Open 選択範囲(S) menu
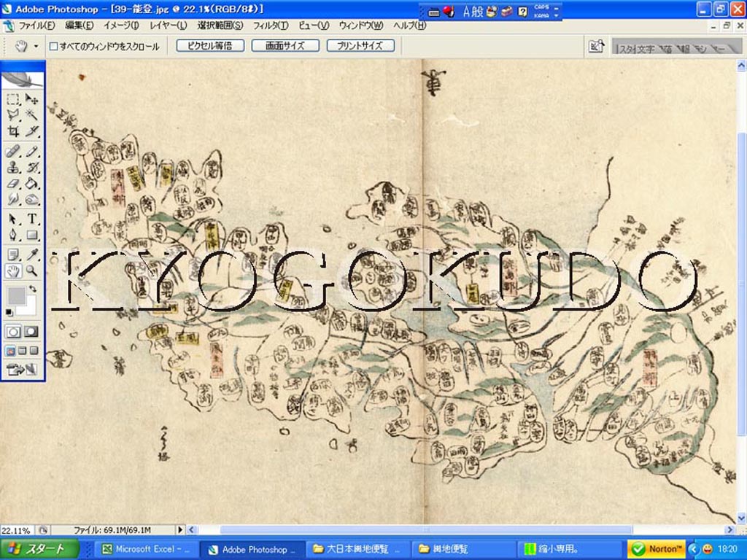Image resolution: width=747 pixels, height=560 pixels. click(220, 26)
